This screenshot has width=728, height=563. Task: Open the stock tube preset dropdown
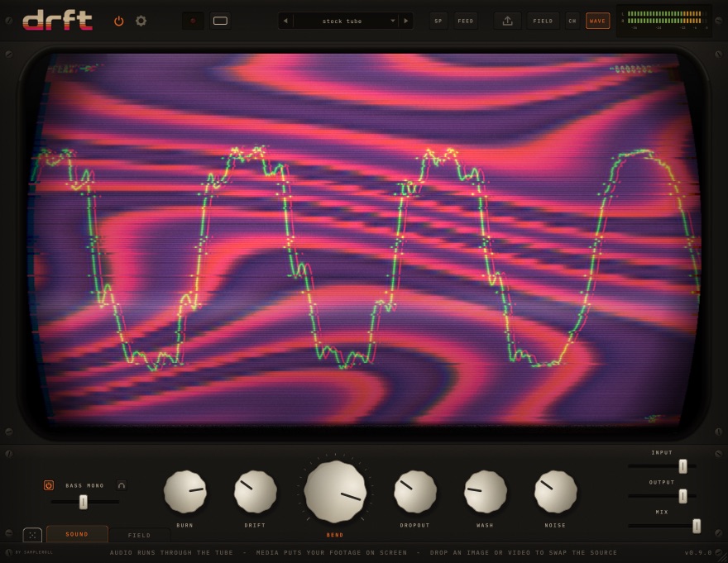[346, 21]
